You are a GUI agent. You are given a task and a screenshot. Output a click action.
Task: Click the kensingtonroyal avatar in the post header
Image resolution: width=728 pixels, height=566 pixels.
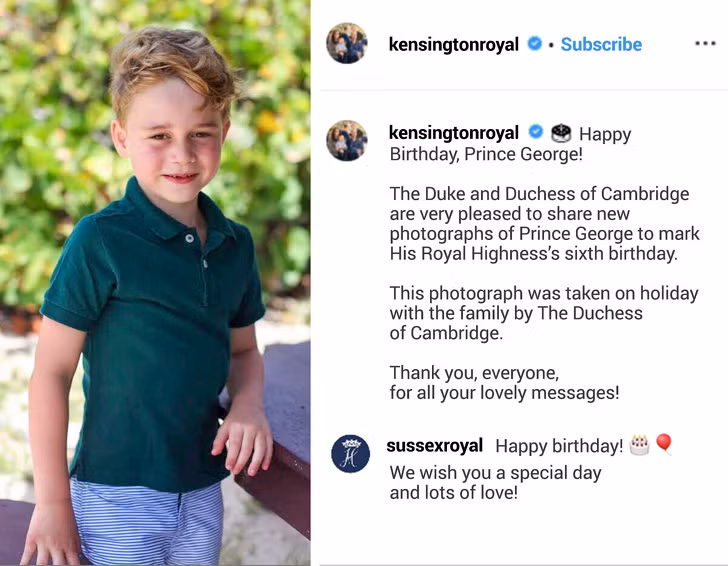(347, 44)
